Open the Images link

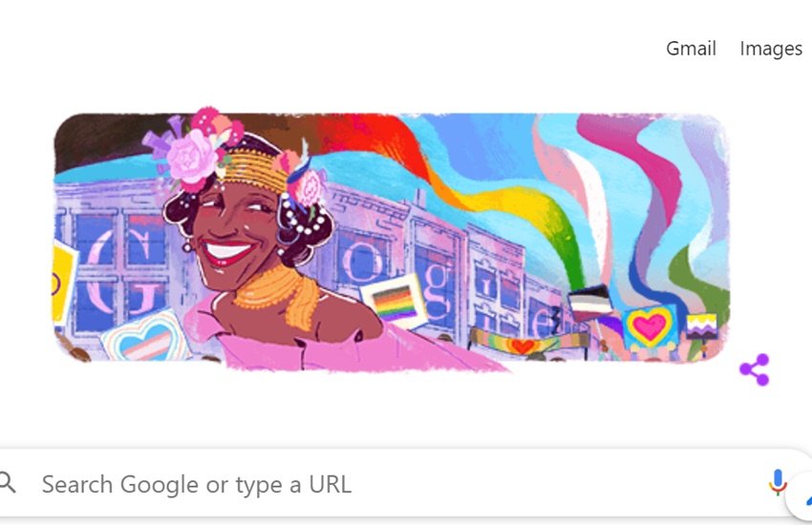tap(771, 49)
